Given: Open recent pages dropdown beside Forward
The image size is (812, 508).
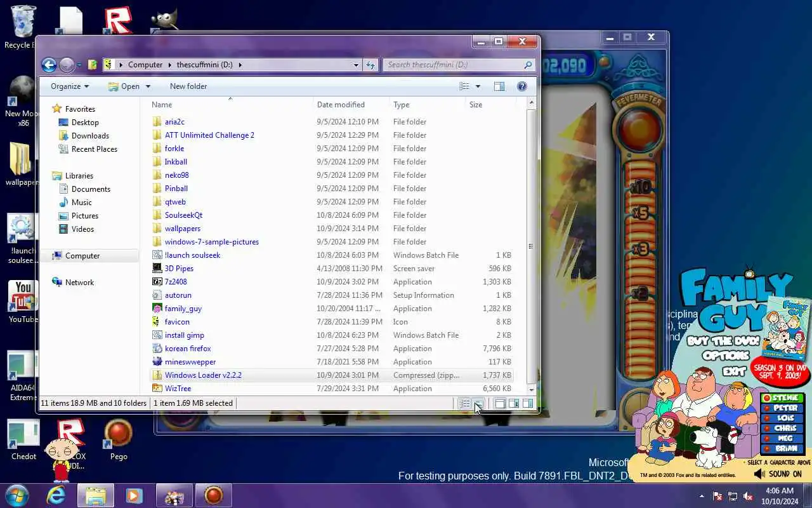Looking at the screenshot, I should click(x=79, y=65).
